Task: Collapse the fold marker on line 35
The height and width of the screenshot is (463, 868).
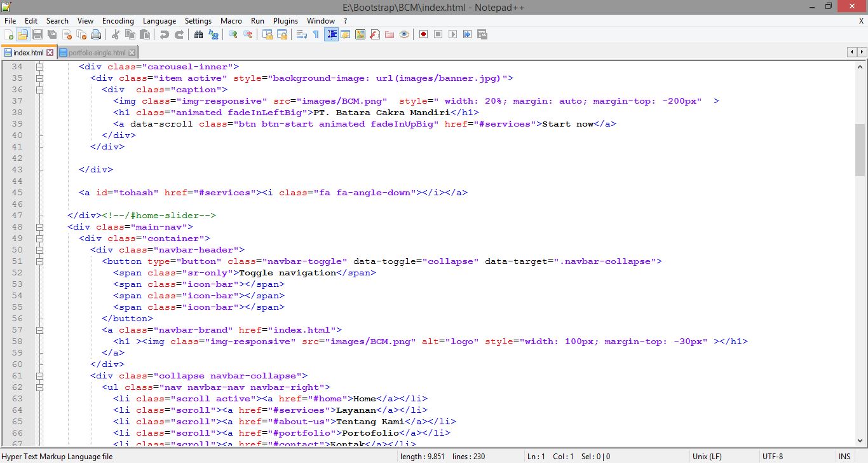Action: [39, 78]
